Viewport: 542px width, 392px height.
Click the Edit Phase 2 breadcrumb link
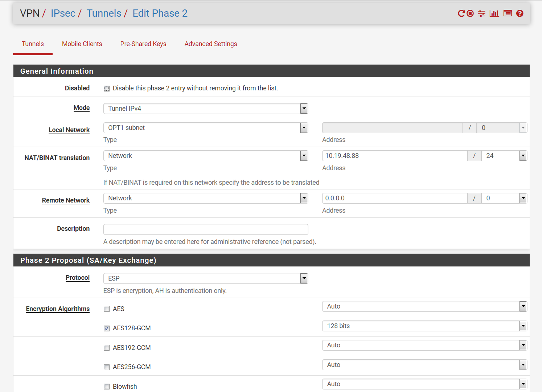[160, 13]
